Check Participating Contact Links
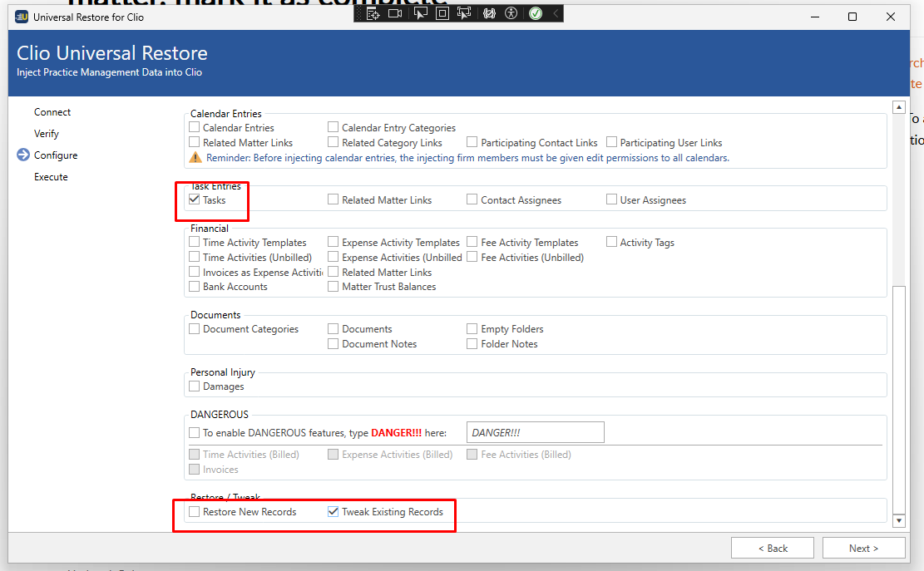 click(x=472, y=142)
